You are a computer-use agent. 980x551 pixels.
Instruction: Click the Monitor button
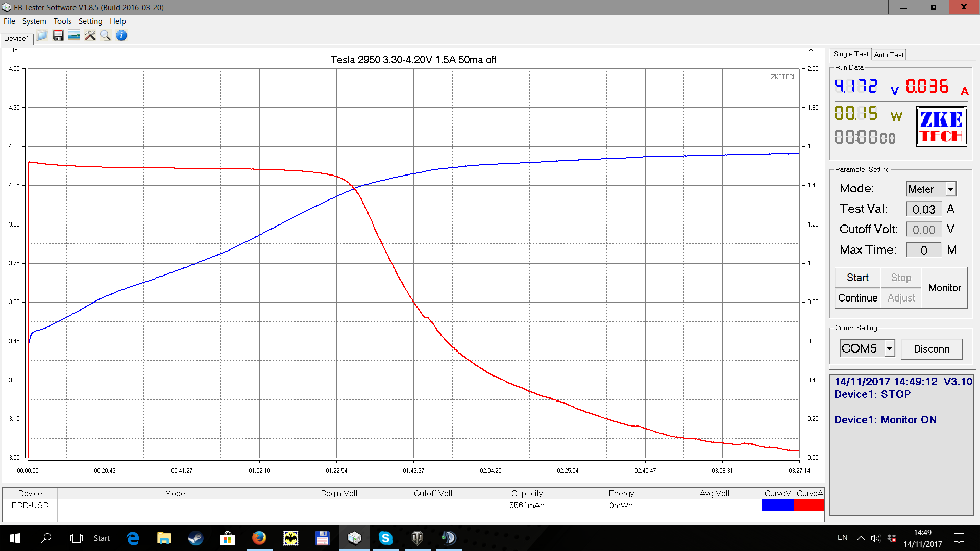(944, 288)
